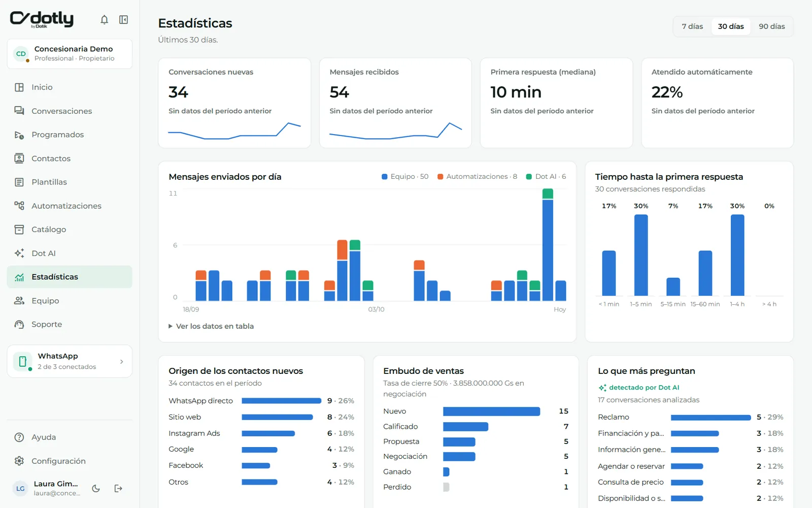Open Contactos section
812x508 pixels.
point(70,158)
